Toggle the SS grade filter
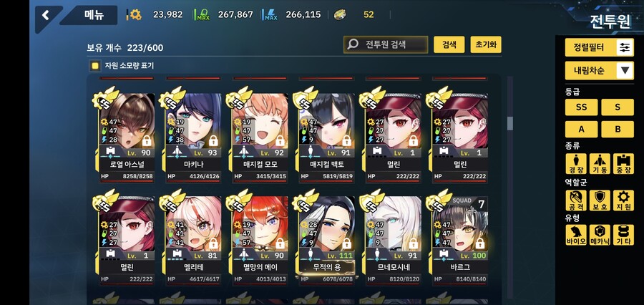The width and height of the screenshot is (644, 305). 581,107
